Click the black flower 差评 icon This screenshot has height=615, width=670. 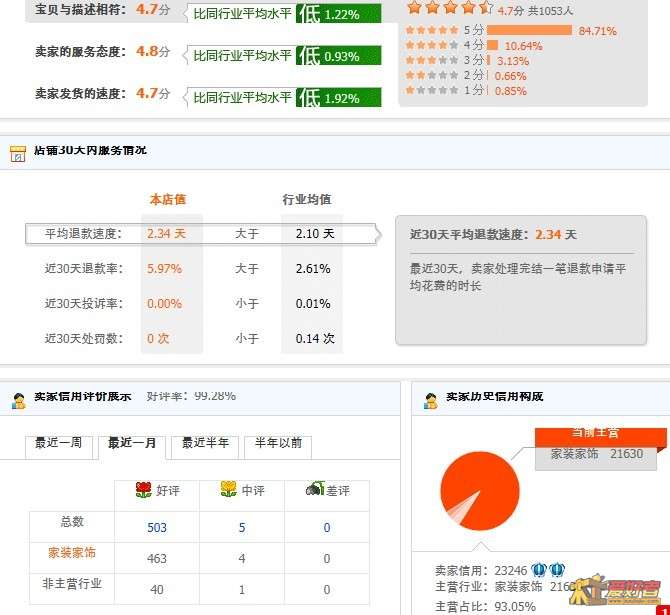pyautogui.click(x=315, y=488)
